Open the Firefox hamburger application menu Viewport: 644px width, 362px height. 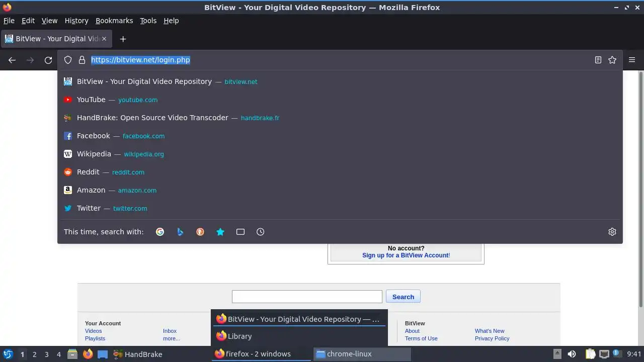(632, 60)
